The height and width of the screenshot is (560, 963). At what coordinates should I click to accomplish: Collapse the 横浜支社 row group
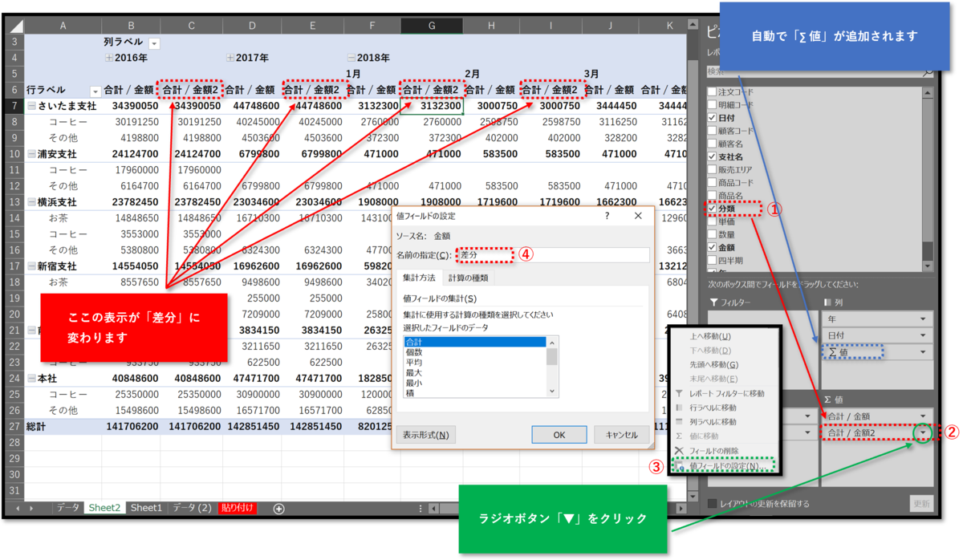tap(31, 202)
